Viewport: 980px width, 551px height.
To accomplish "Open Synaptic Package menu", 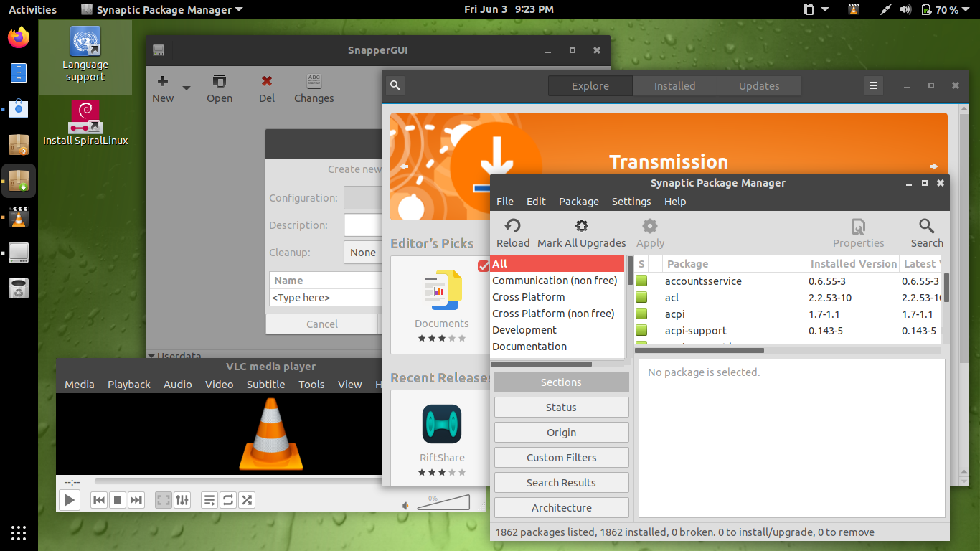I will [x=579, y=202].
